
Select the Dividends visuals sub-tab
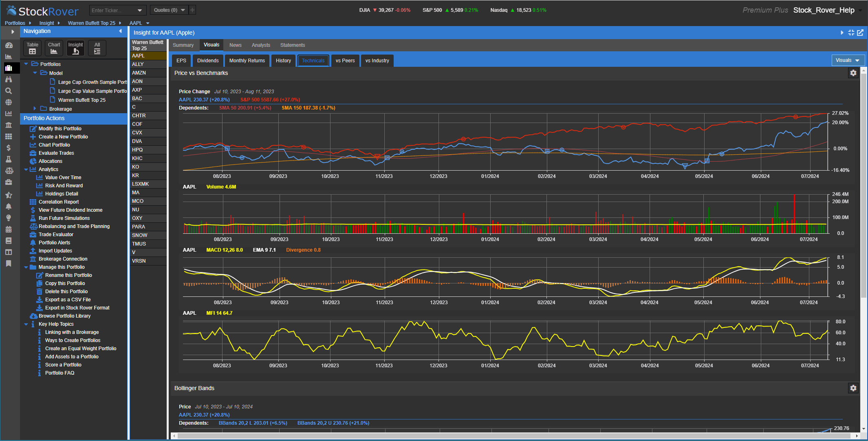pyautogui.click(x=208, y=61)
